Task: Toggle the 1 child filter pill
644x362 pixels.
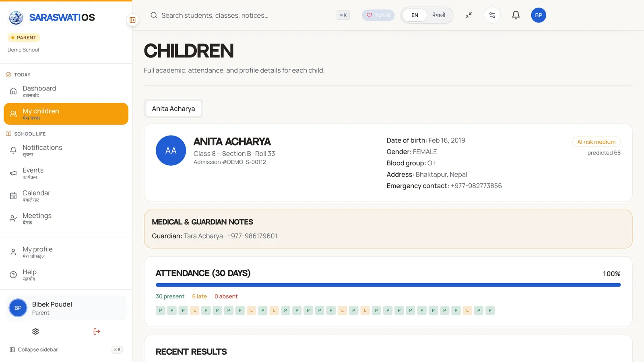Action: (x=378, y=15)
